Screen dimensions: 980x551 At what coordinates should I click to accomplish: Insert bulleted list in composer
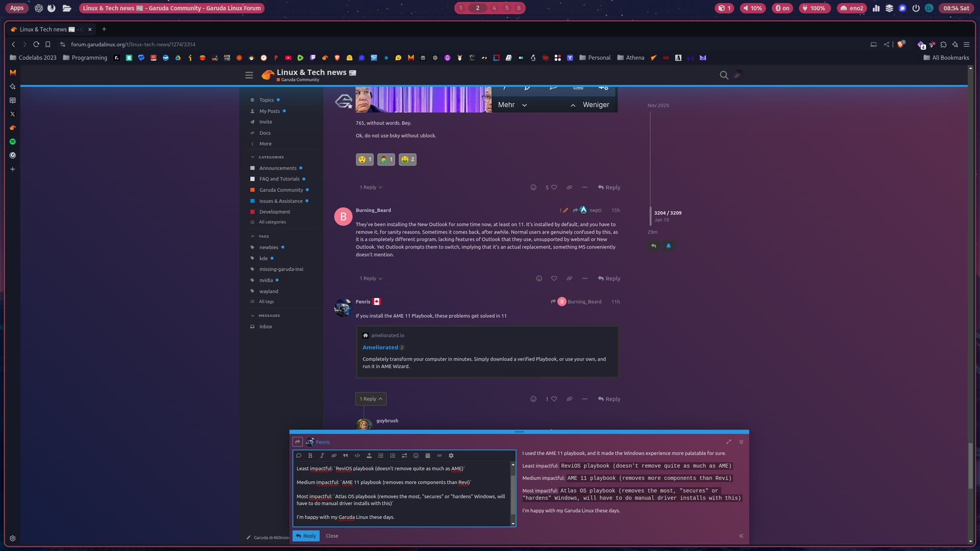tap(381, 456)
